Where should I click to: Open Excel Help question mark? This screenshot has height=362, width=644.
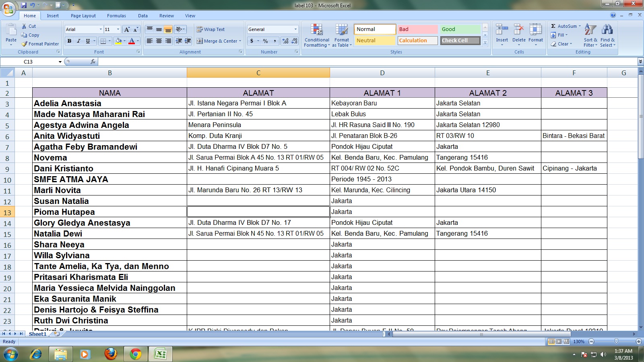613,15
